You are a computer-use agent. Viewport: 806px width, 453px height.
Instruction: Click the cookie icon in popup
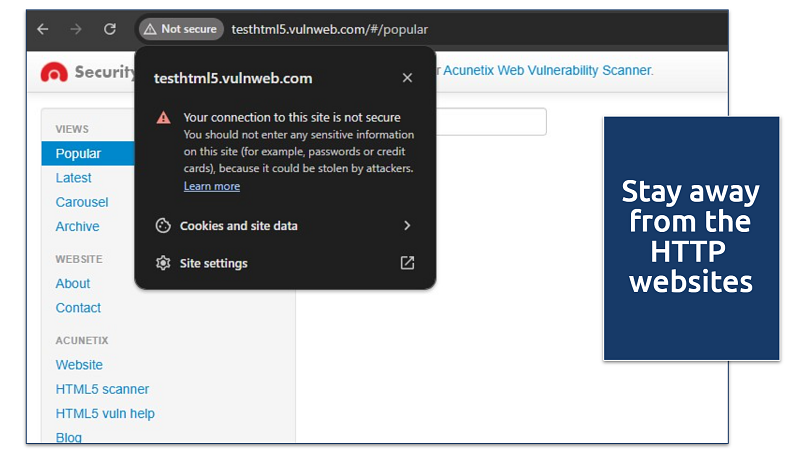[163, 226]
